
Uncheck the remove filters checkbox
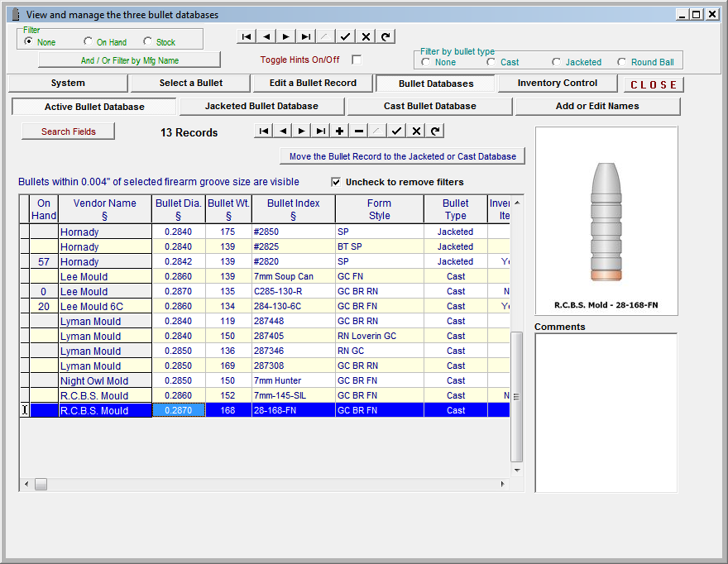pos(336,182)
